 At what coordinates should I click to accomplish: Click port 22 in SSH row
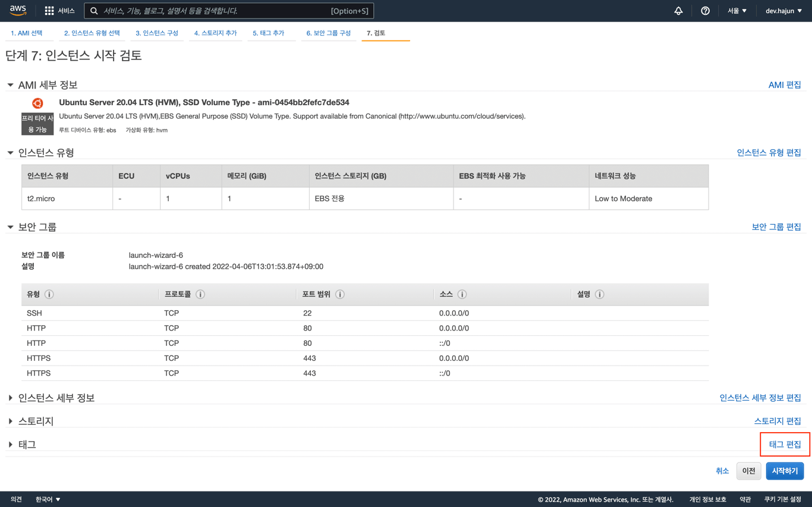[307, 313]
